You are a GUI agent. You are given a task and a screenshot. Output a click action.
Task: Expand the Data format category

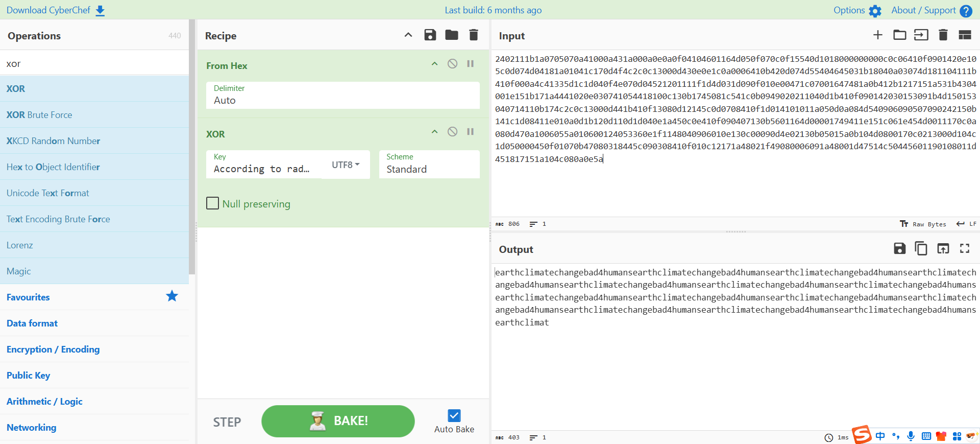coord(94,323)
